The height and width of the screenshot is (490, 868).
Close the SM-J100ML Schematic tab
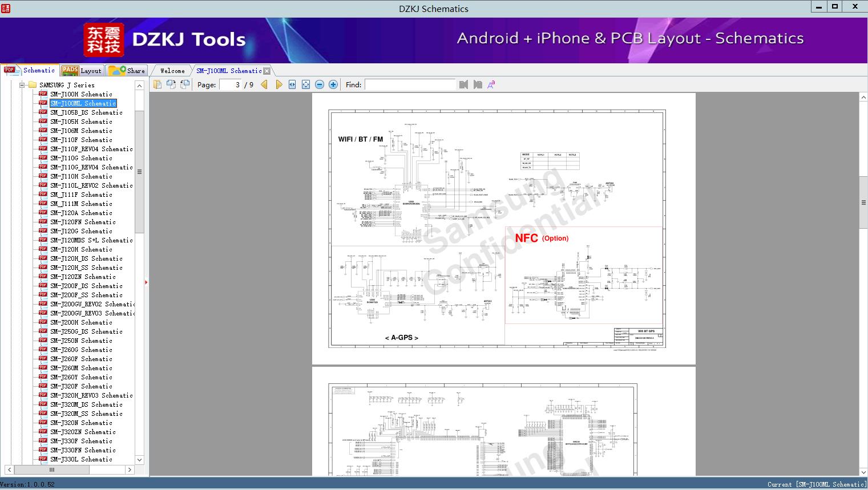click(x=267, y=71)
